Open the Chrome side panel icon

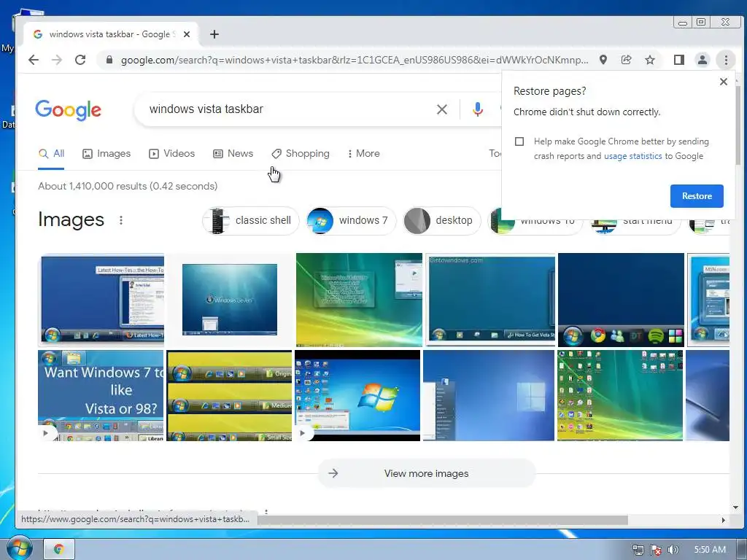[x=679, y=60]
